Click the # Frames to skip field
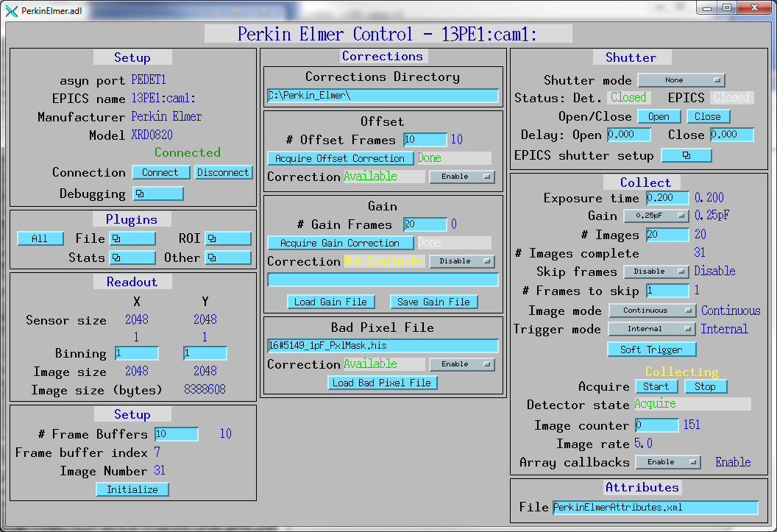This screenshot has width=777, height=532. coord(667,290)
